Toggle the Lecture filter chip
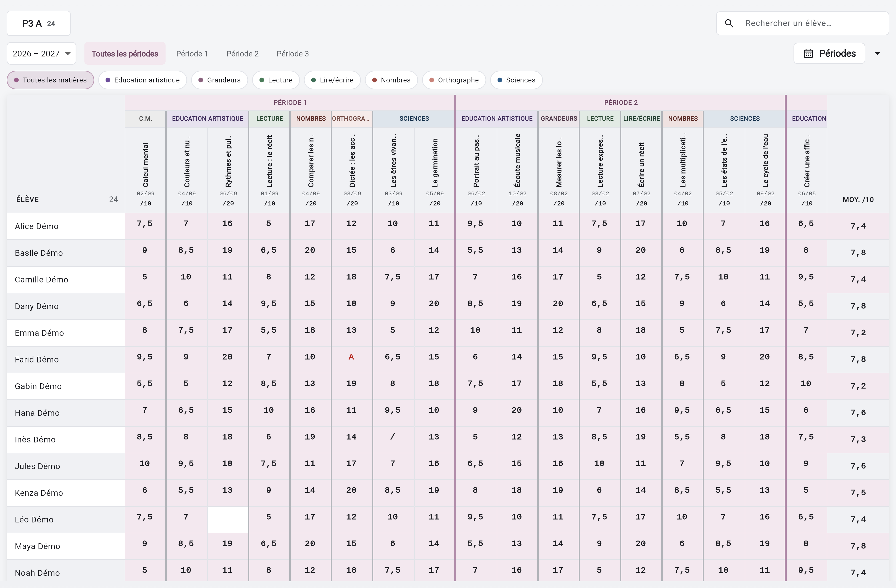The image size is (896, 588). (x=276, y=80)
